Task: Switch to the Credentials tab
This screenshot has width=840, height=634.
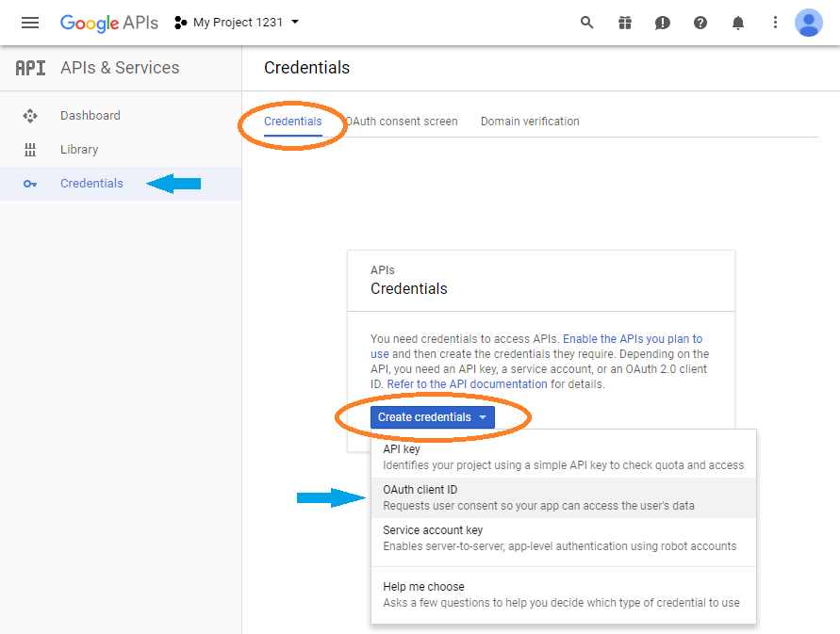Action: click(293, 122)
